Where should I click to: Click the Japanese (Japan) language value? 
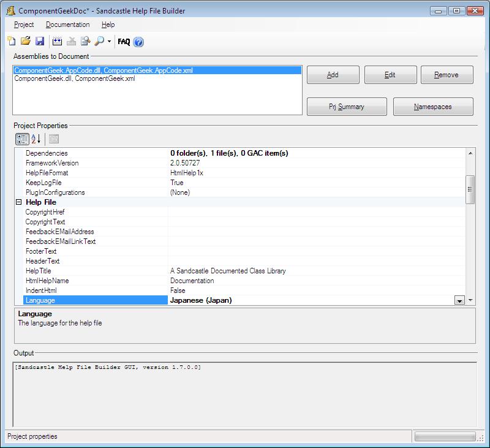(x=201, y=300)
